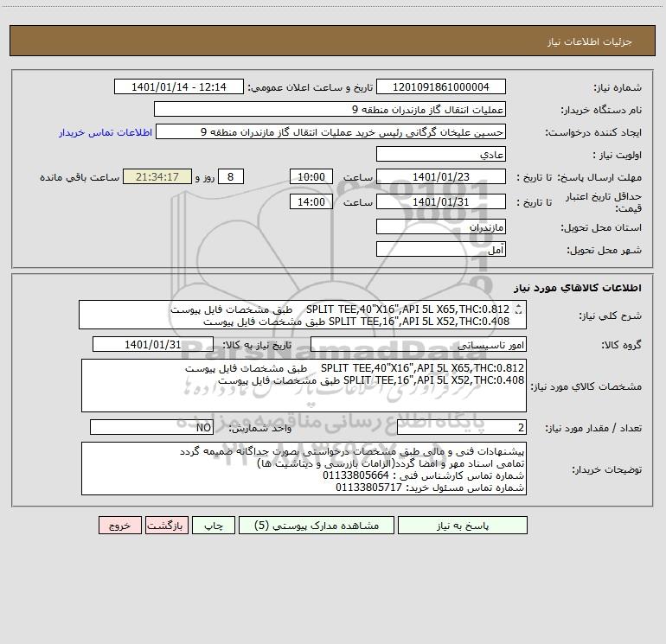Click the scroll spinner in 'شرح کلی نیاز' box
The width and height of the screenshot is (666, 644).
tap(518, 309)
